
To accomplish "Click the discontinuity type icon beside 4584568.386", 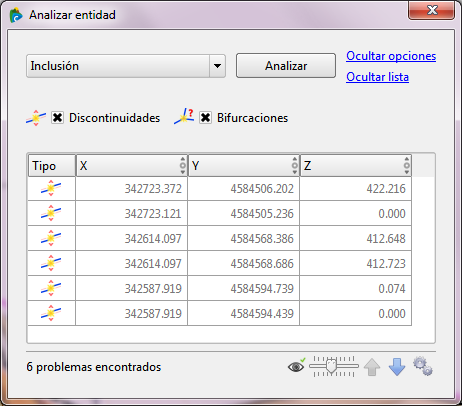I will 51,238.
